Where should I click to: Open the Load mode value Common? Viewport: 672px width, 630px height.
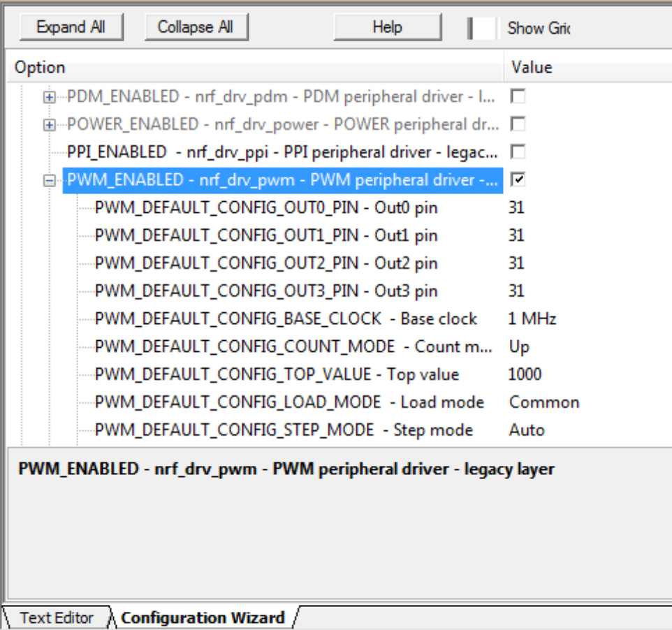click(x=544, y=402)
